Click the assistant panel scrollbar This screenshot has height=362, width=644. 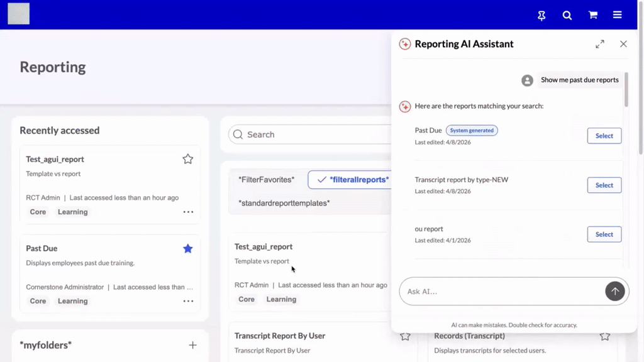tap(626, 89)
